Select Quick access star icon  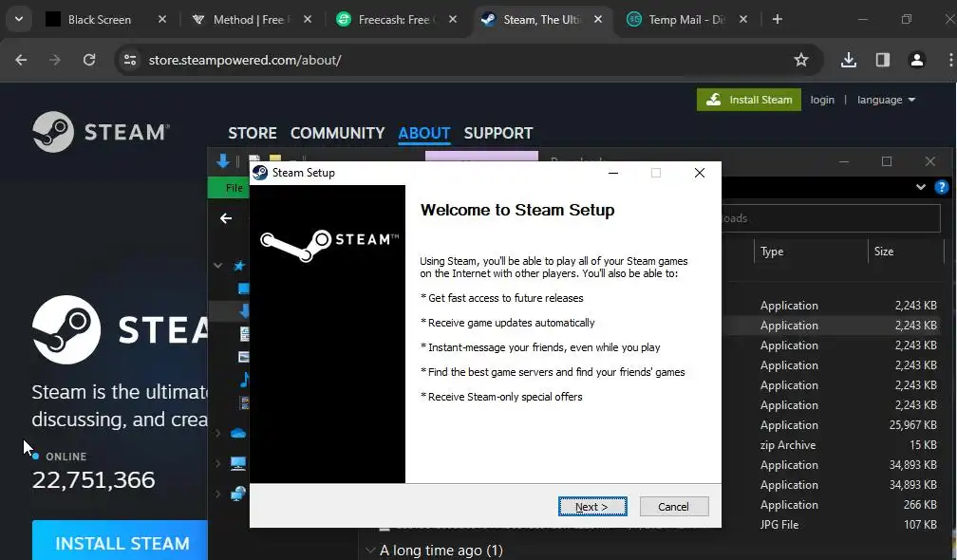pyautogui.click(x=239, y=266)
